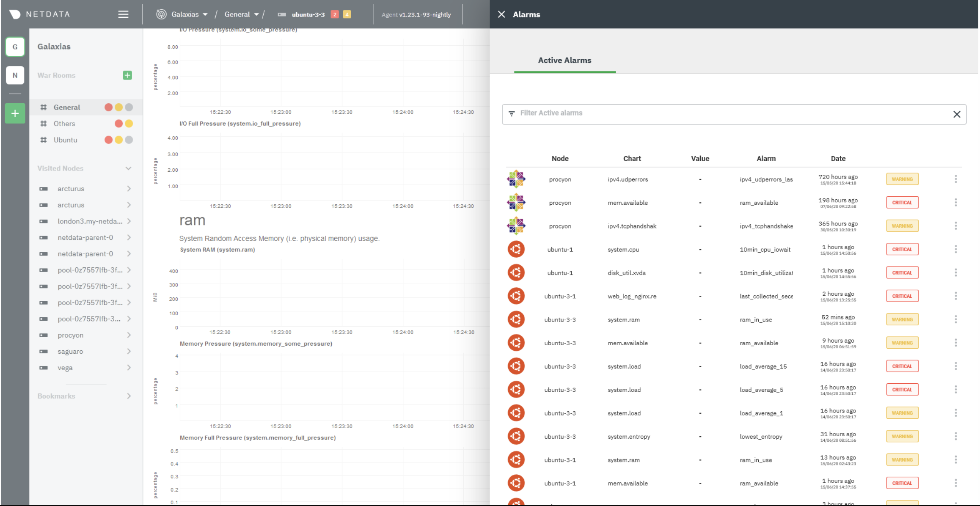Click the plus icon to create a space
This screenshot has width=980, height=506.
pyautogui.click(x=15, y=113)
